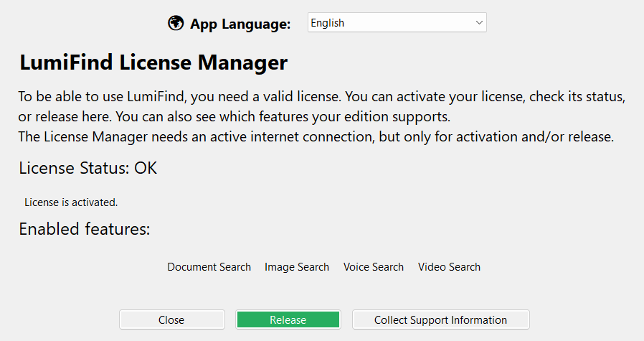This screenshot has width=644, height=341.
Task: Select the Document Search feature label
Action: tap(209, 267)
